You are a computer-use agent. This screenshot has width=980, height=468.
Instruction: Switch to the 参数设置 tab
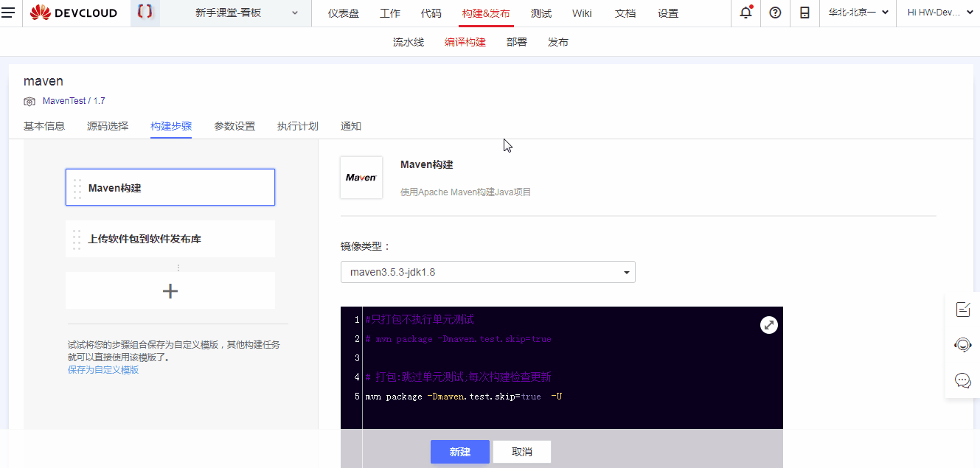tap(234, 126)
